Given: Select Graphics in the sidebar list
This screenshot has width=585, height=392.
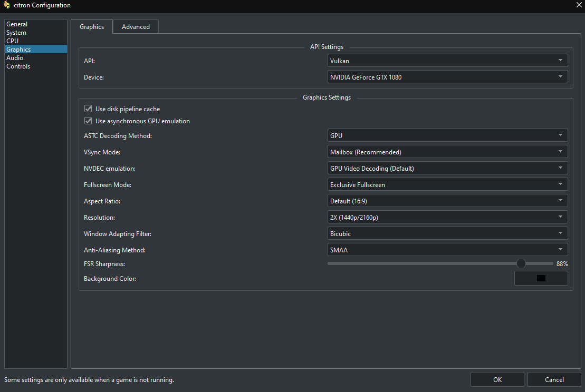Looking at the screenshot, I should click(36, 49).
